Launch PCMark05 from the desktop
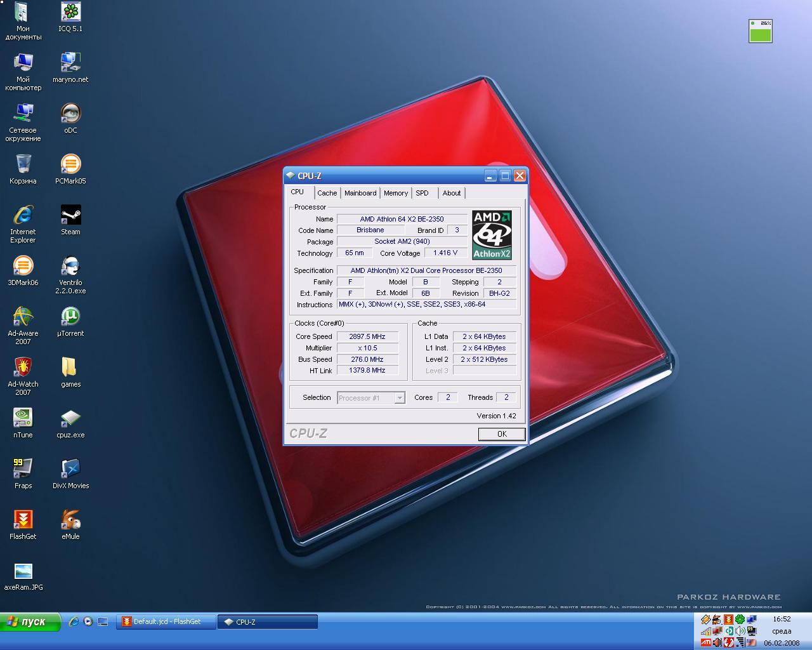Viewport: 812px width, 650px height. click(x=70, y=169)
